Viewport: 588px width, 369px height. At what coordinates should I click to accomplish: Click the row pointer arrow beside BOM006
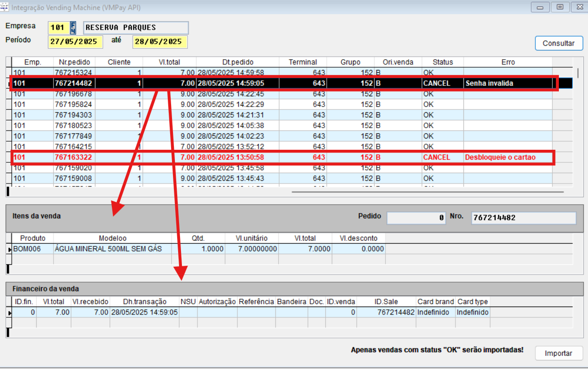pyautogui.click(x=9, y=249)
